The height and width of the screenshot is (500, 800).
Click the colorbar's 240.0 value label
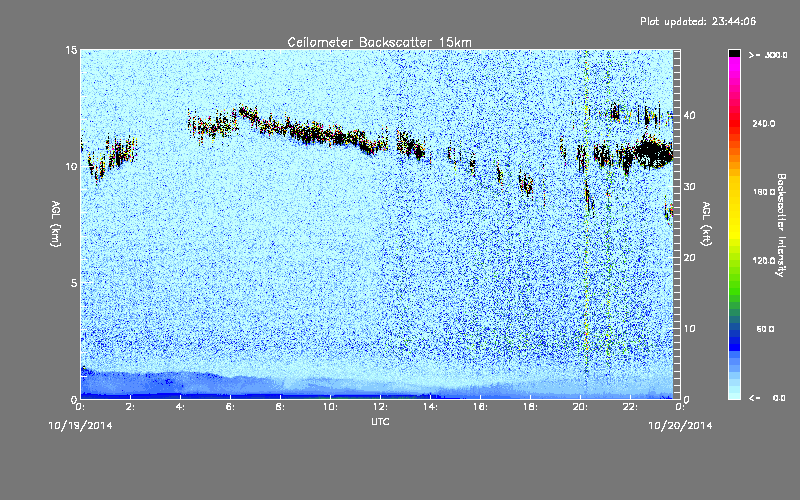click(764, 124)
